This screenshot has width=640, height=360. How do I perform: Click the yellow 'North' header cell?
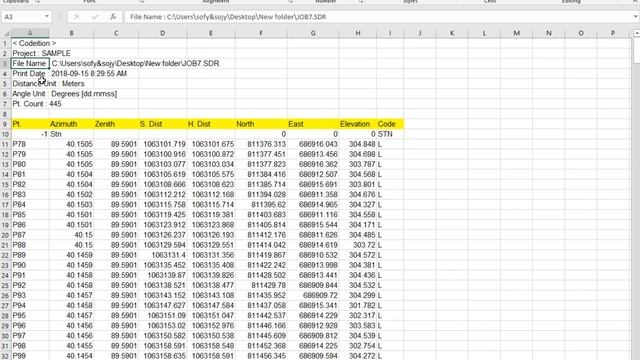pos(261,124)
